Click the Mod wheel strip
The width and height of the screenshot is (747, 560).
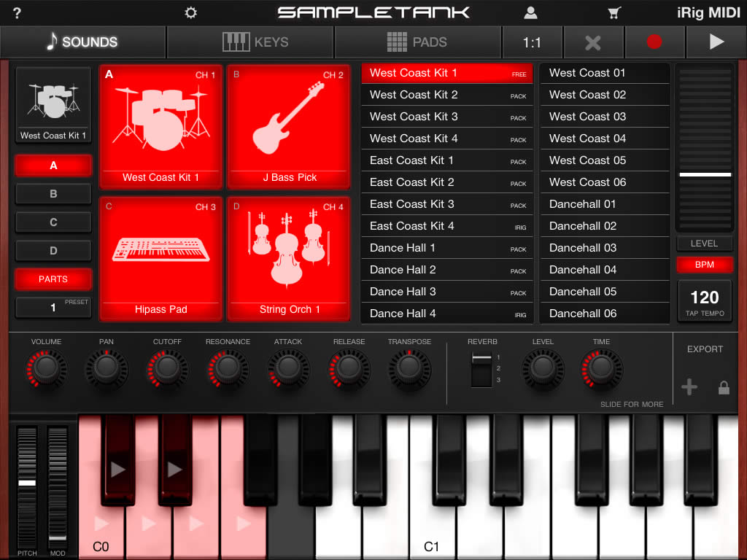pyautogui.click(x=58, y=486)
